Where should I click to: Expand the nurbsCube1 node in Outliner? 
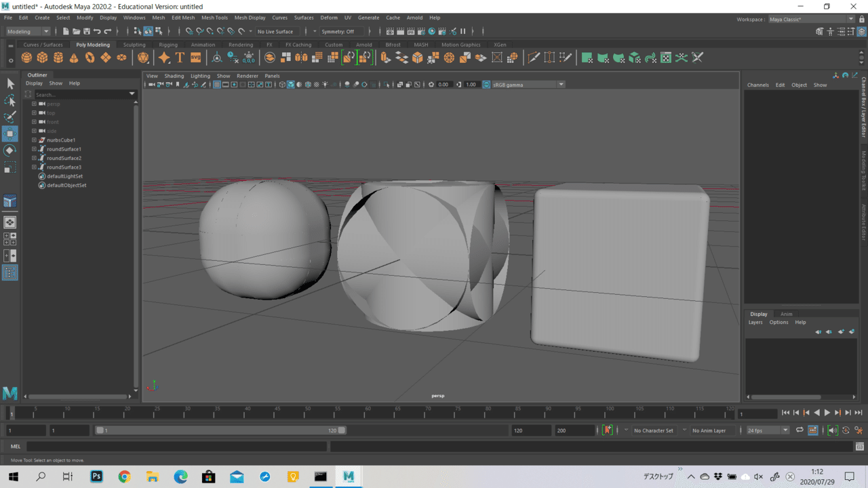(x=34, y=140)
